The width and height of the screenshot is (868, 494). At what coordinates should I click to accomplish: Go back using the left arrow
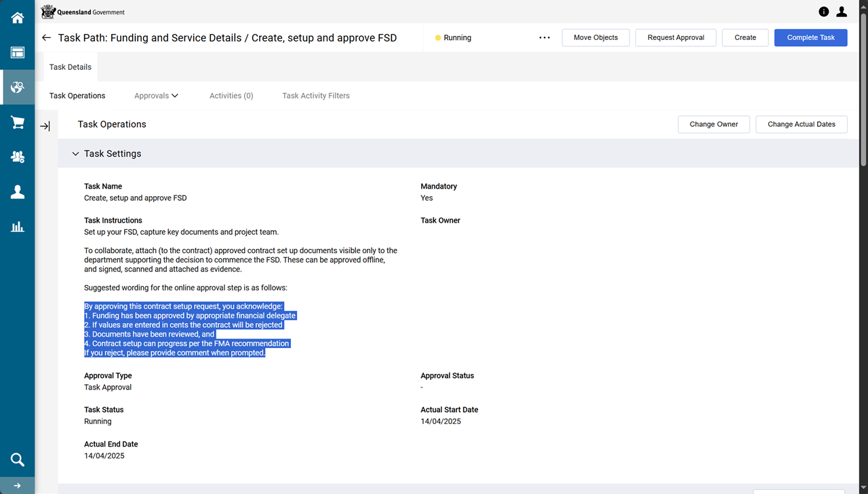46,38
